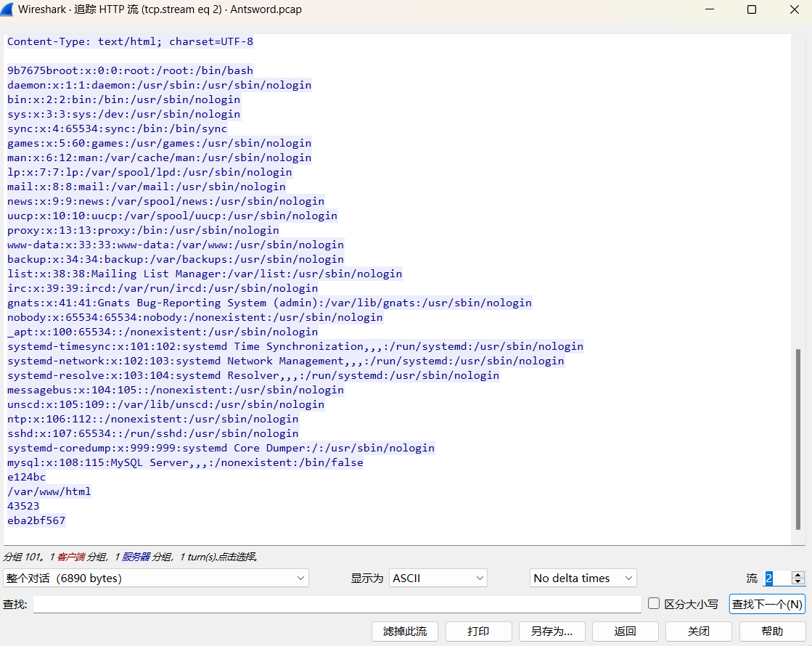Click the news:x:9:9:news line
The height and width of the screenshot is (646, 812).
165,201
